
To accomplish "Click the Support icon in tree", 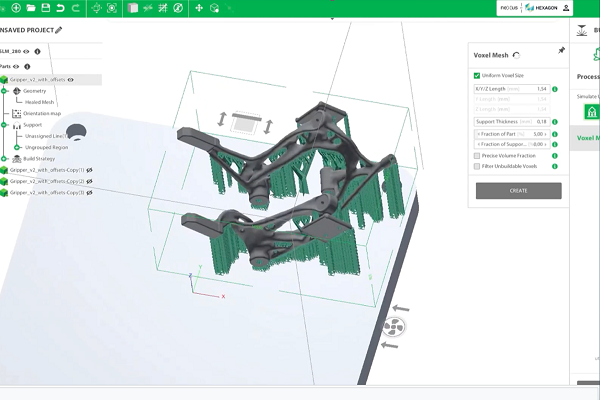I will point(16,125).
